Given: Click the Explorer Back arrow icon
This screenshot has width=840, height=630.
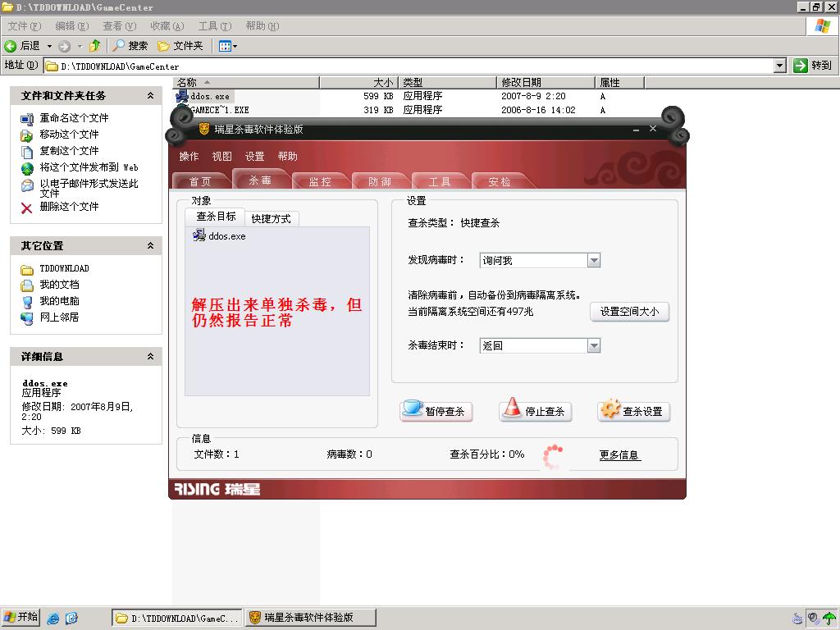Looking at the screenshot, I should 10,46.
